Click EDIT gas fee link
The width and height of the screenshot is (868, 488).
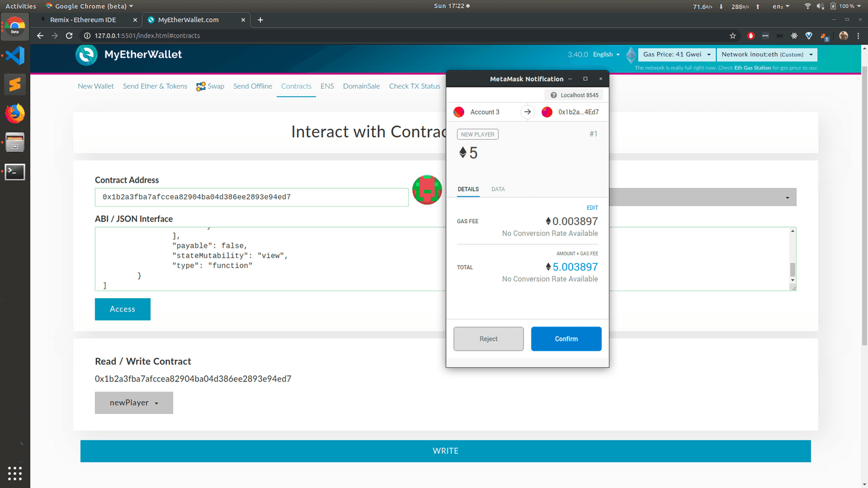592,208
